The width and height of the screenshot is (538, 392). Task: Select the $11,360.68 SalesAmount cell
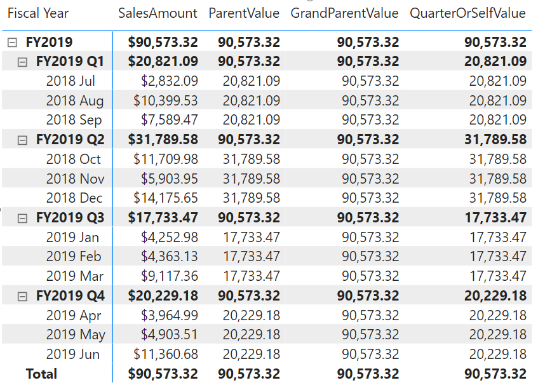point(165,355)
